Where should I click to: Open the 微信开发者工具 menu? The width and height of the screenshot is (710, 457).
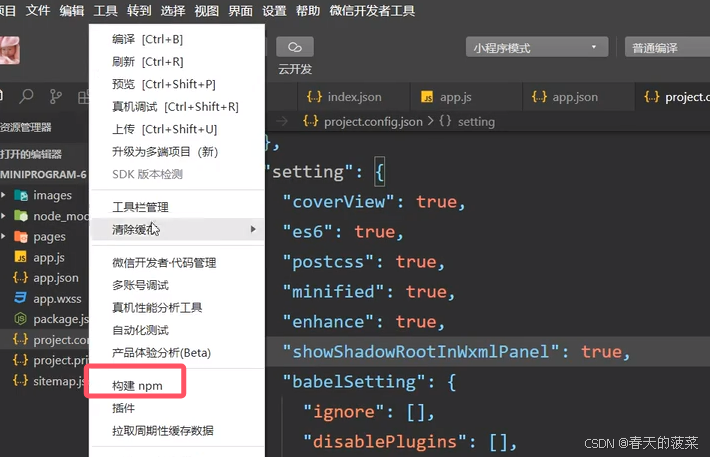click(372, 10)
